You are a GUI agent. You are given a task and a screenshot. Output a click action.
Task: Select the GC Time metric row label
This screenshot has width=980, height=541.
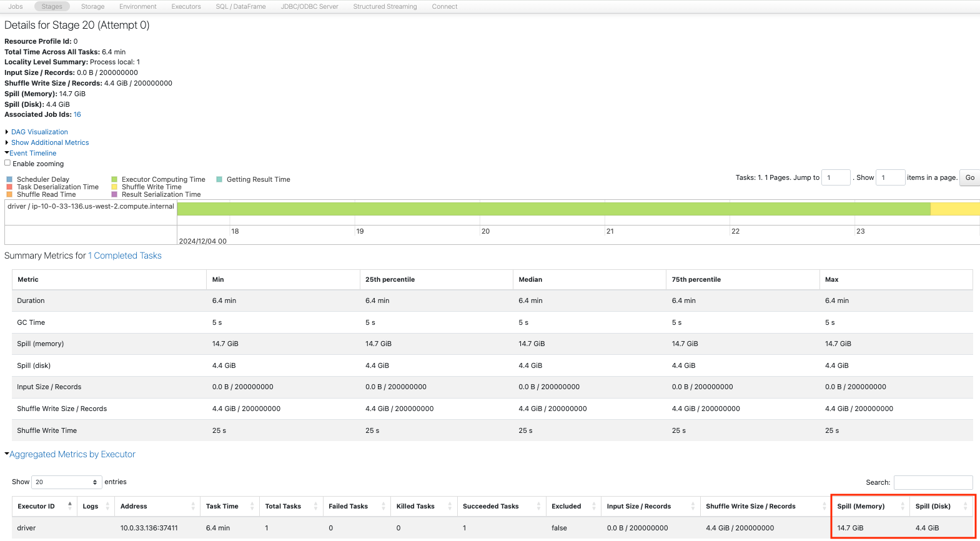coord(31,322)
